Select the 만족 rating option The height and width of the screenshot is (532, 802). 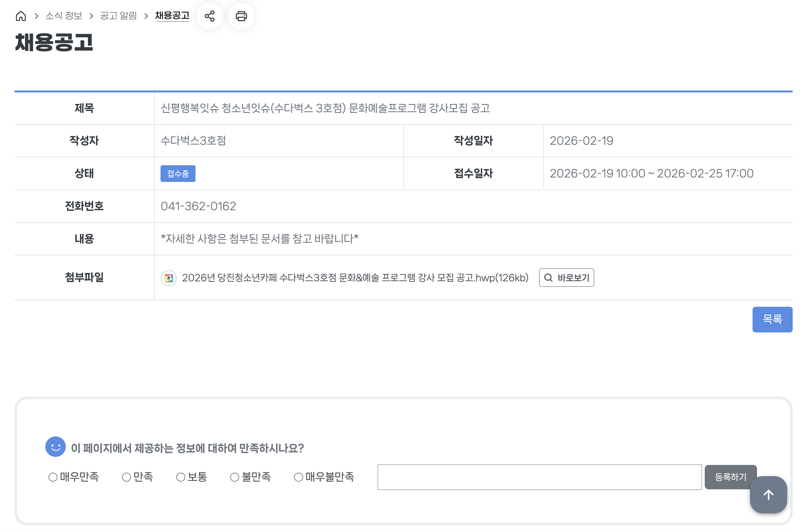click(126, 477)
